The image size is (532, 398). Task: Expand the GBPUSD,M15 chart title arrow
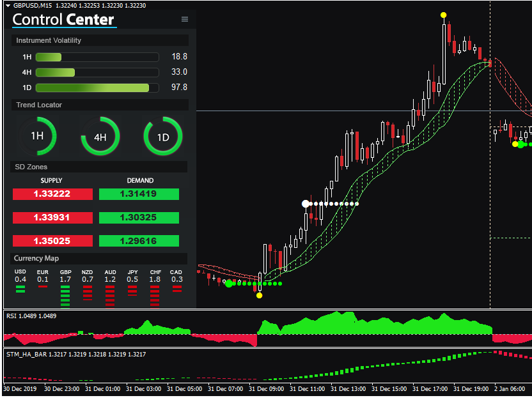pos(8,5)
